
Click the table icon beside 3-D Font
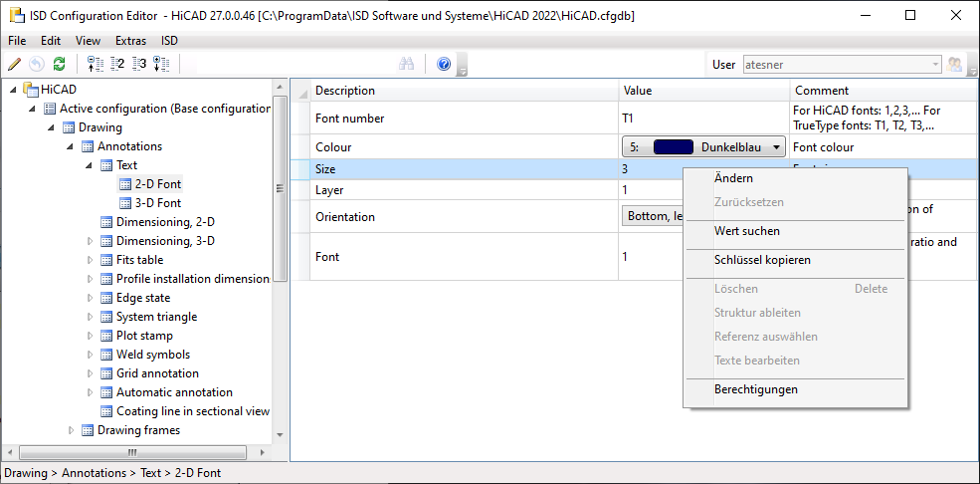tap(125, 202)
